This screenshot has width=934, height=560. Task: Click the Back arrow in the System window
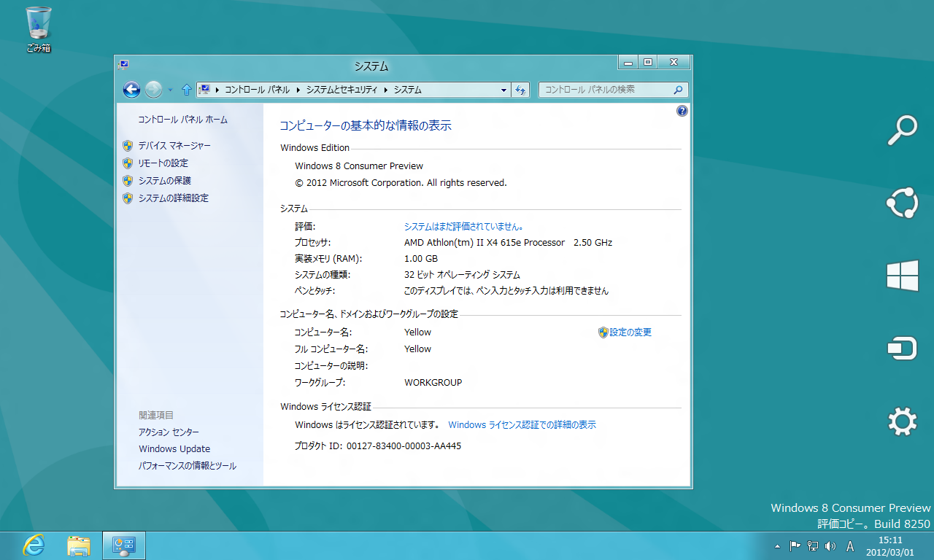pos(131,90)
